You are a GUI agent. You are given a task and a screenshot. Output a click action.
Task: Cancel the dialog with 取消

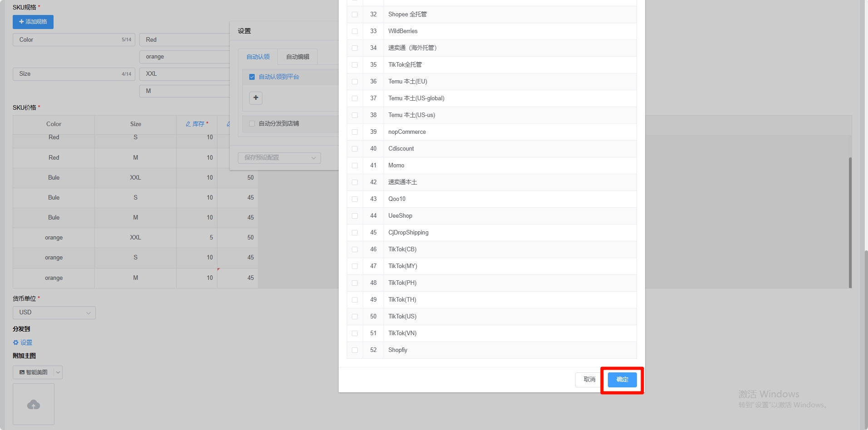tap(589, 380)
